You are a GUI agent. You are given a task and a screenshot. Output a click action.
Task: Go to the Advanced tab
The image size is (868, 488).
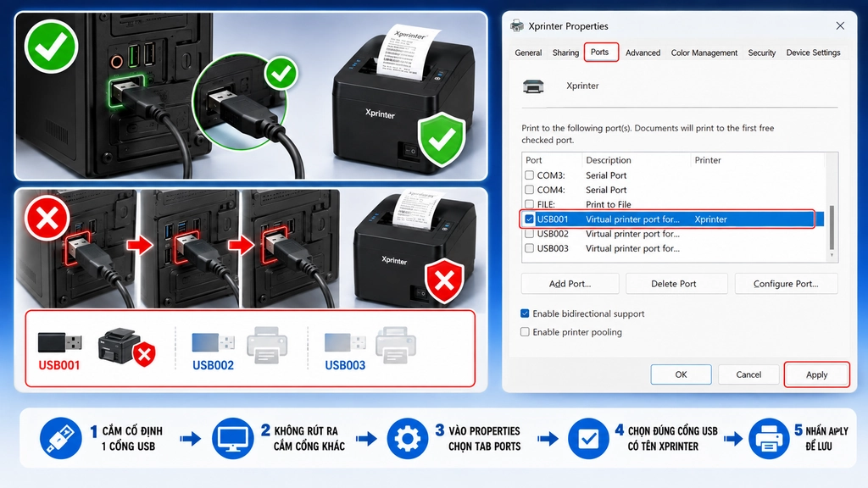pyautogui.click(x=643, y=53)
